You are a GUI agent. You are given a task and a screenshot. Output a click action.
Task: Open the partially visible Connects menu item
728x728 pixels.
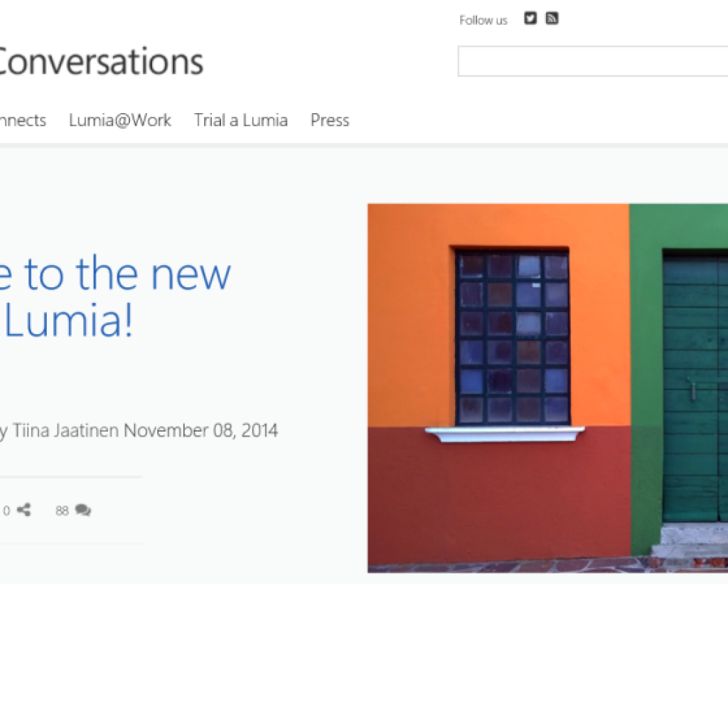(x=23, y=120)
